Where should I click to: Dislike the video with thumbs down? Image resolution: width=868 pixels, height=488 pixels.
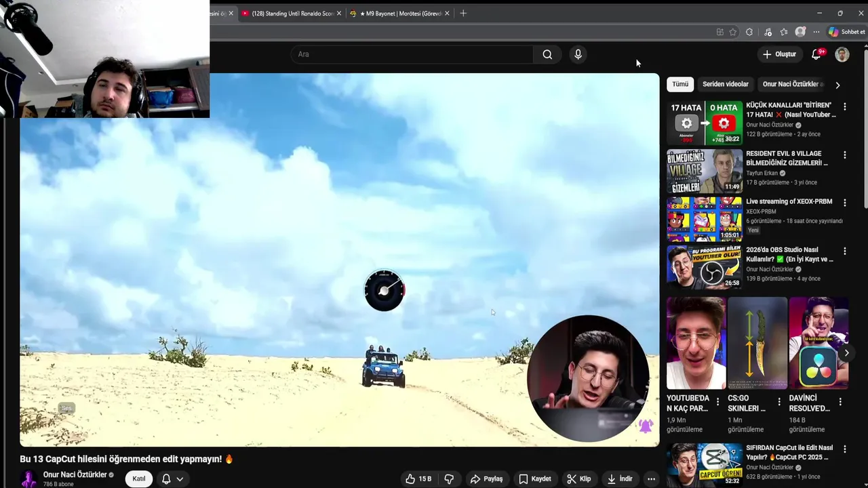coord(449,479)
